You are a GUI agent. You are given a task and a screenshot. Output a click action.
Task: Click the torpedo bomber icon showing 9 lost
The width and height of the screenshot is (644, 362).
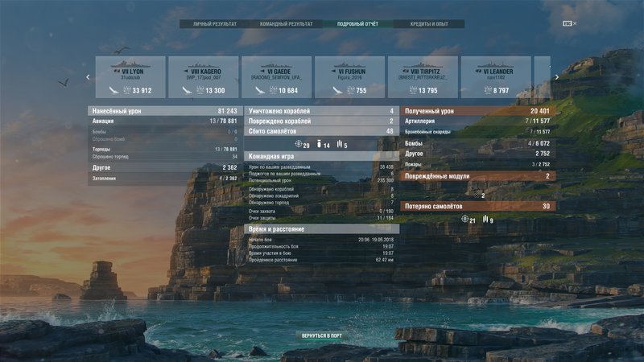point(486,219)
